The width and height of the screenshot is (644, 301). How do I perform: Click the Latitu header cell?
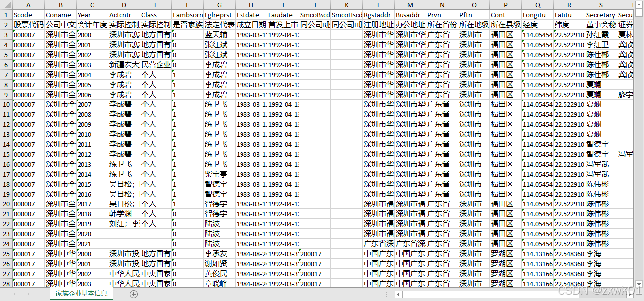pos(569,15)
